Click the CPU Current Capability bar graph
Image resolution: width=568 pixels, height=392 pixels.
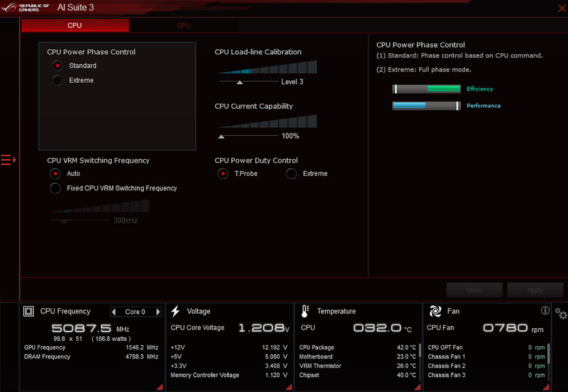[x=268, y=121]
